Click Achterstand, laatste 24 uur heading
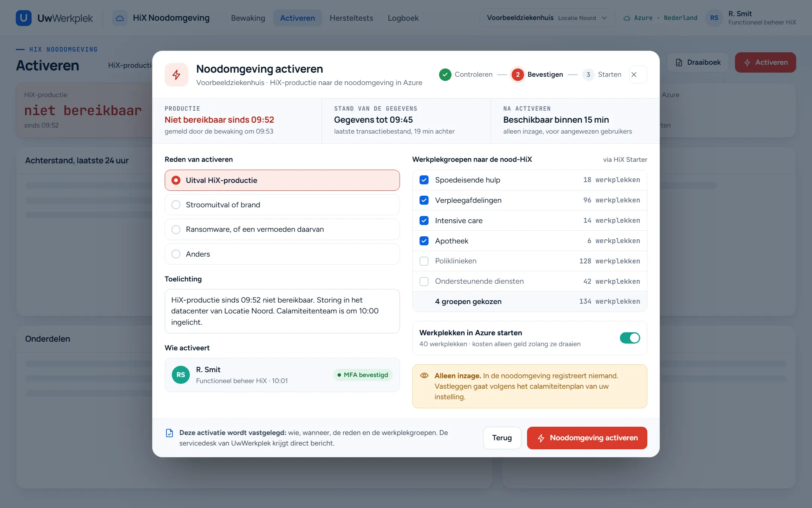This screenshot has width=812, height=508. tap(77, 161)
